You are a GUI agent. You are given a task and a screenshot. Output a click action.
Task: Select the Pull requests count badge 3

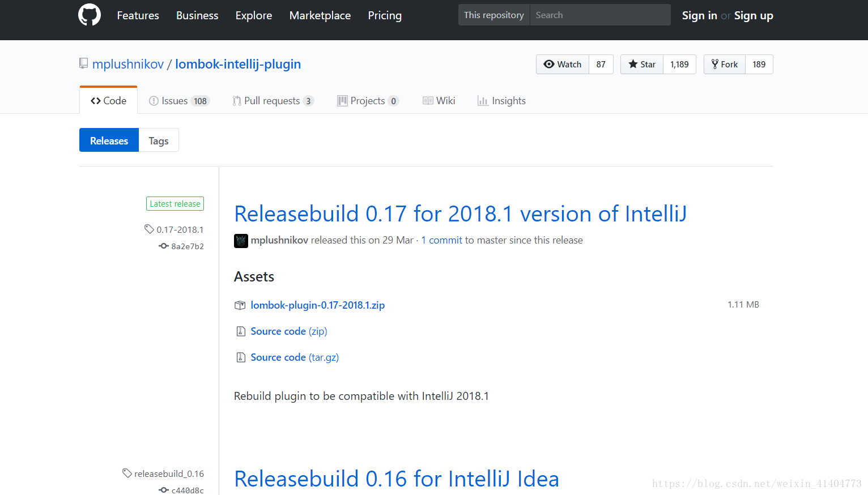(x=308, y=101)
